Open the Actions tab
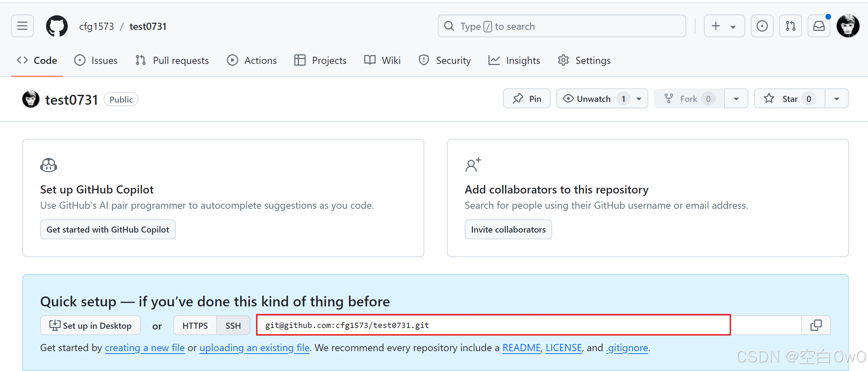This screenshot has height=371, width=868. 252,60
